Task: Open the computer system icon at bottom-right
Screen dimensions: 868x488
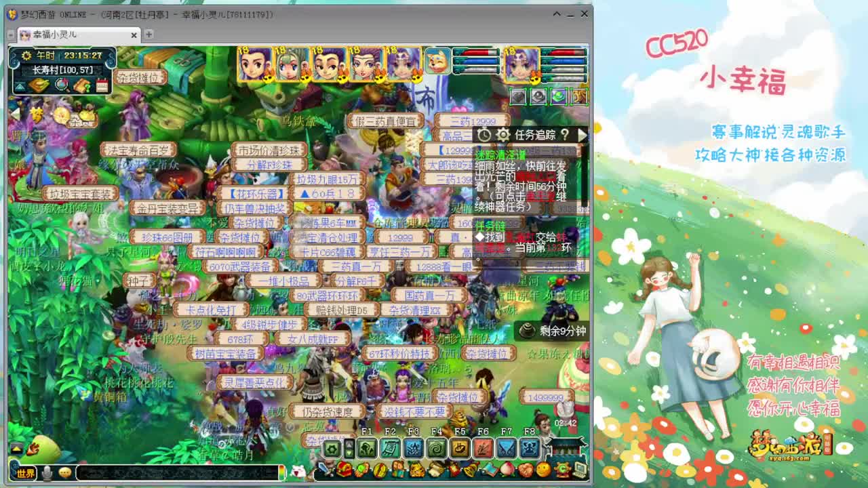Action: (580, 470)
